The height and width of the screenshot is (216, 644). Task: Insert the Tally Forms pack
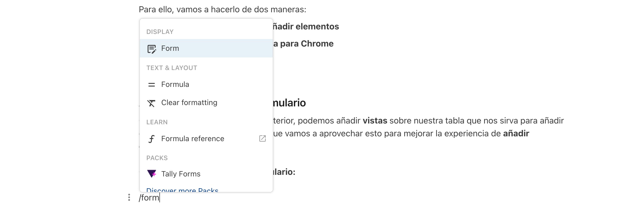[181, 174]
